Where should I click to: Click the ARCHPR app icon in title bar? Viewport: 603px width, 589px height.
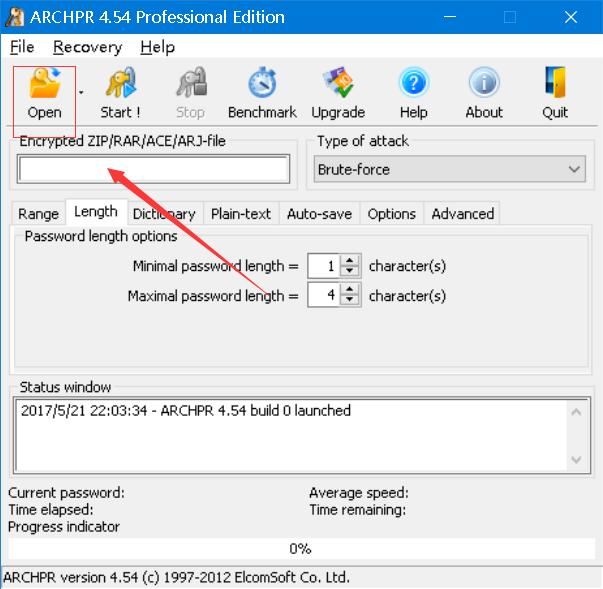click(15, 17)
